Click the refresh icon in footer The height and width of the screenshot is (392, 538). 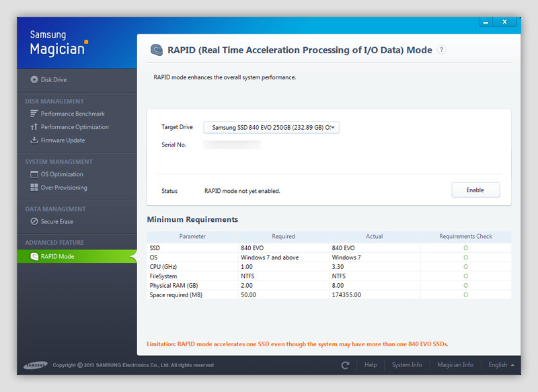coord(345,365)
